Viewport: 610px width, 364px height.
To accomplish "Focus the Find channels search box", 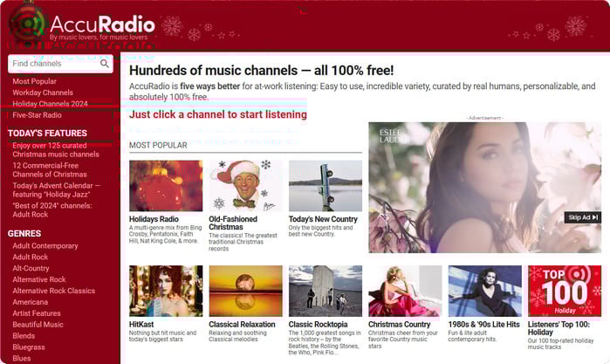I will [60, 64].
